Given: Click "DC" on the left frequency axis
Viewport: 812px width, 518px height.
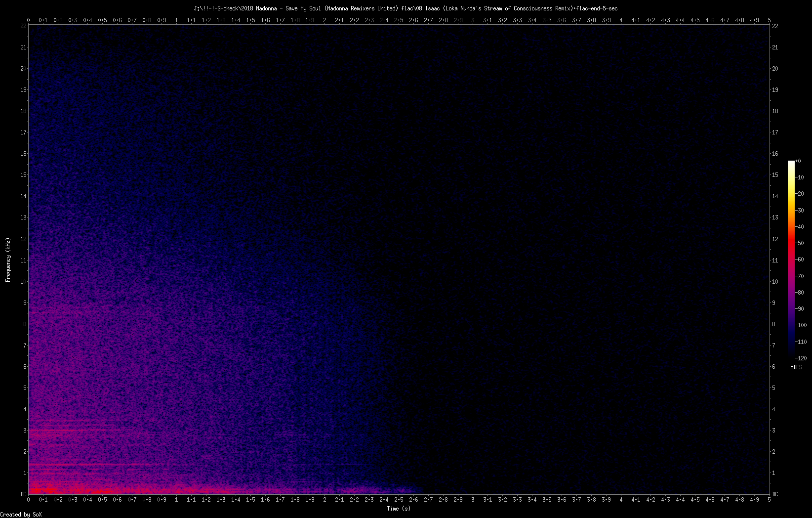Looking at the screenshot, I should 23,494.
